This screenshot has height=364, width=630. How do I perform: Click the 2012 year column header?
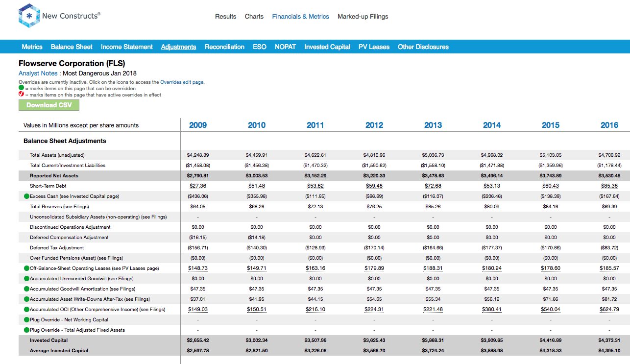(x=374, y=125)
